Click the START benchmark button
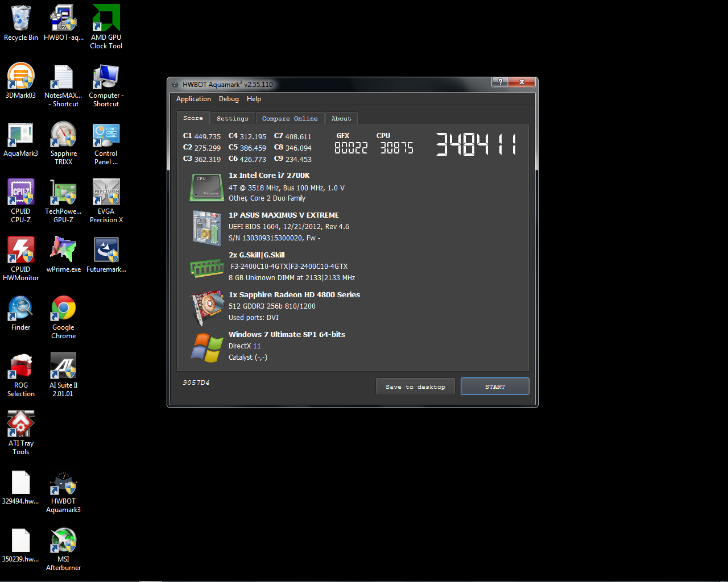 495,386
